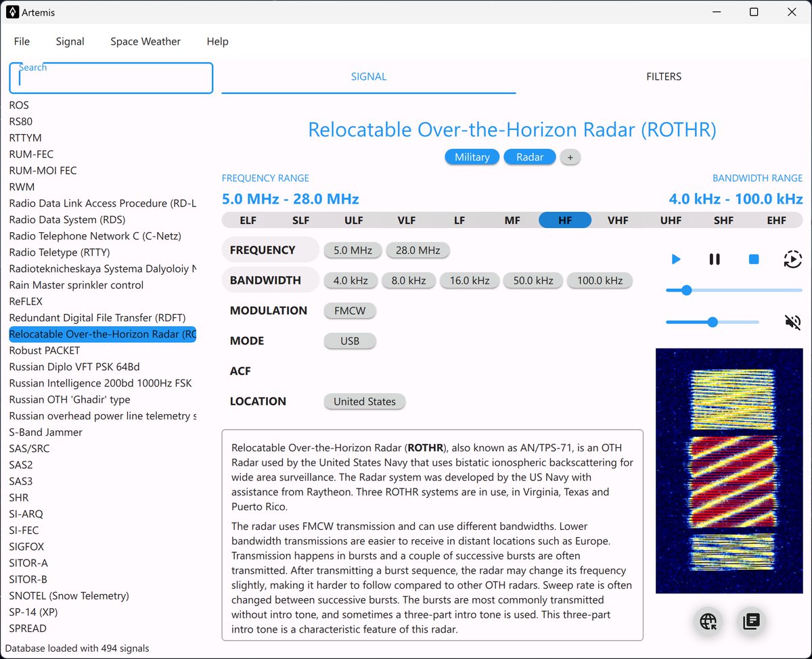Select Radio Data System (RDS) entry
Viewport: 812px width, 659px height.
click(103, 219)
